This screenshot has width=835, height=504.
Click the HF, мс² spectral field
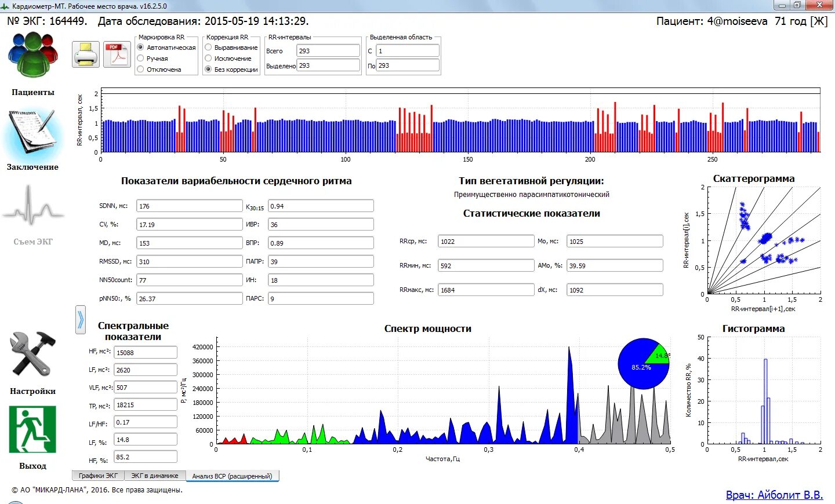146,353
